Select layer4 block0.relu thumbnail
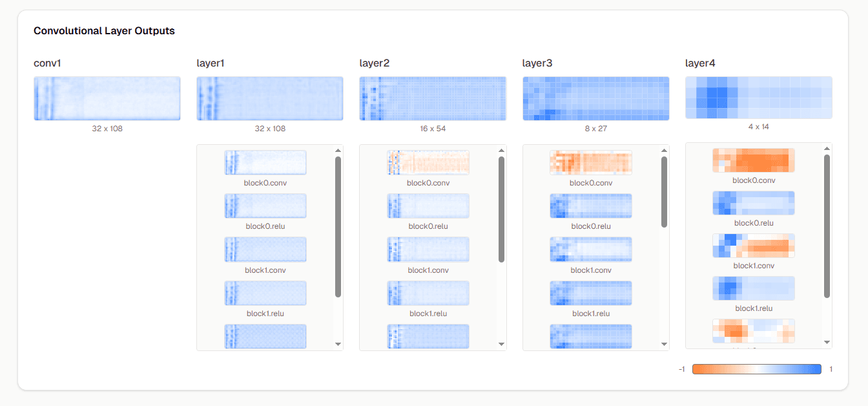The image size is (868, 406). 754,203
